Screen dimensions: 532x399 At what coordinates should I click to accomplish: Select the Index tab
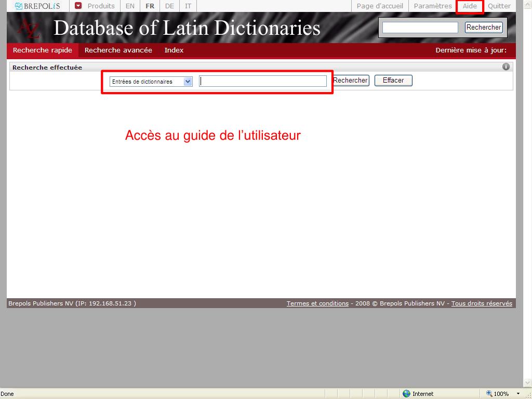[174, 50]
